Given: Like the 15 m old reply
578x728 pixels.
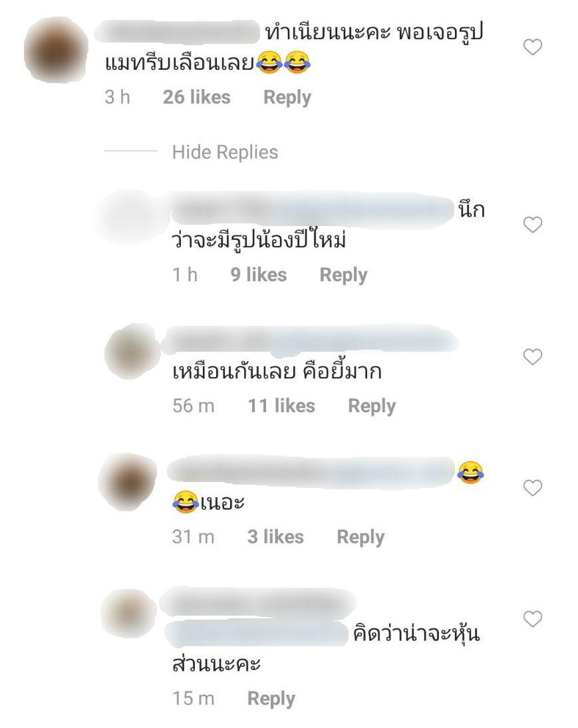Looking at the screenshot, I should click(x=533, y=619).
